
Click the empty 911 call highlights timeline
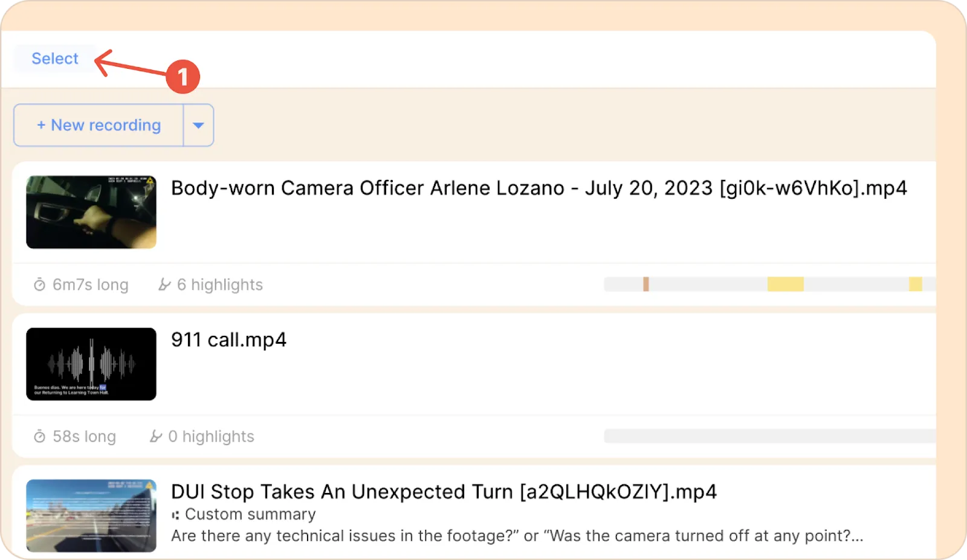[x=769, y=436]
